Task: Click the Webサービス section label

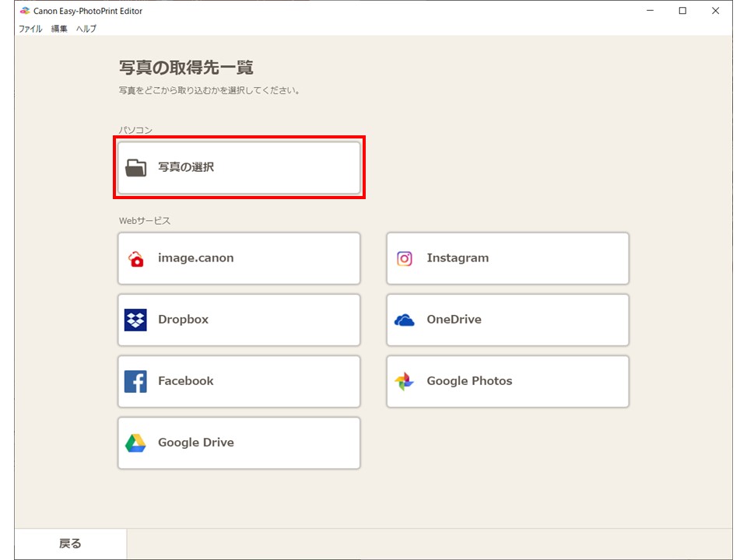Action: pos(145,220)
